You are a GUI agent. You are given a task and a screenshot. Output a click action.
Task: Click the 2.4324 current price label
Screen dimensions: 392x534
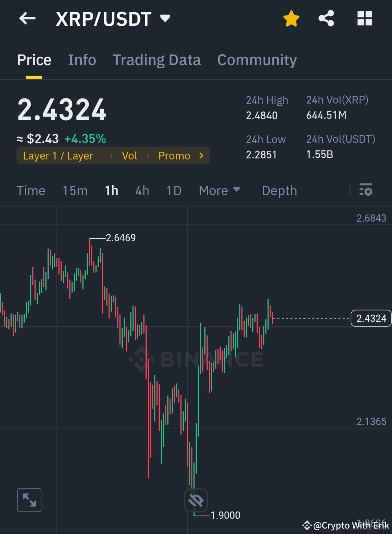click(371, 318)
